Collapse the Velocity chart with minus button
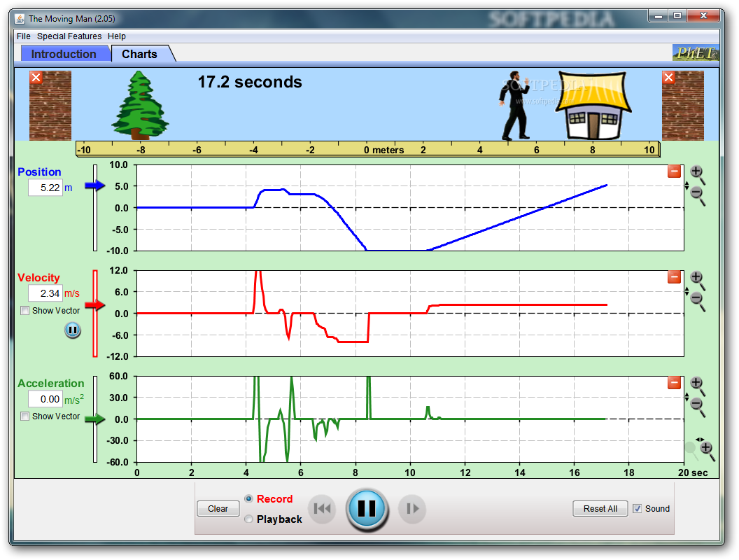Viewport: 739px width, 560px height. click(x=674, y=277)
